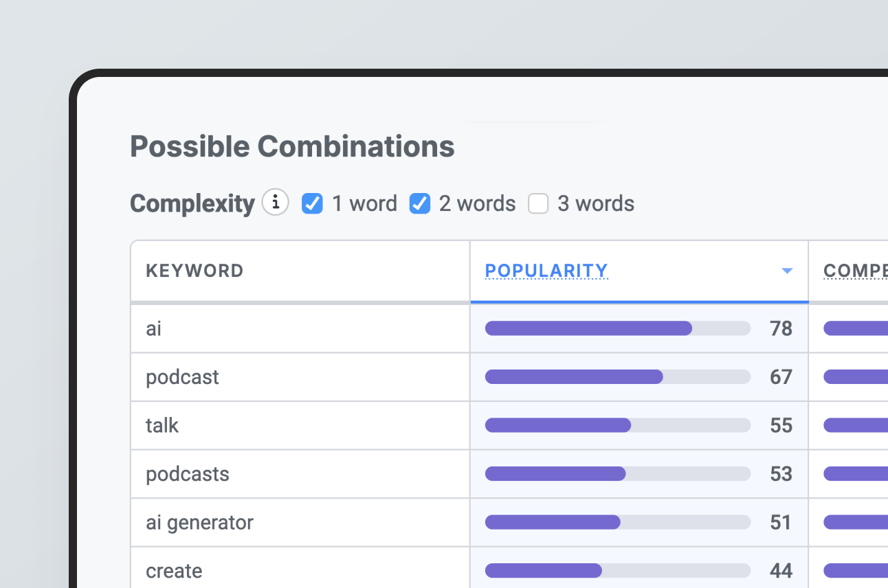Viewport: 888px width, 588px height.
Task: Click the Possible Combinations heading
Action: coord(292,147)
